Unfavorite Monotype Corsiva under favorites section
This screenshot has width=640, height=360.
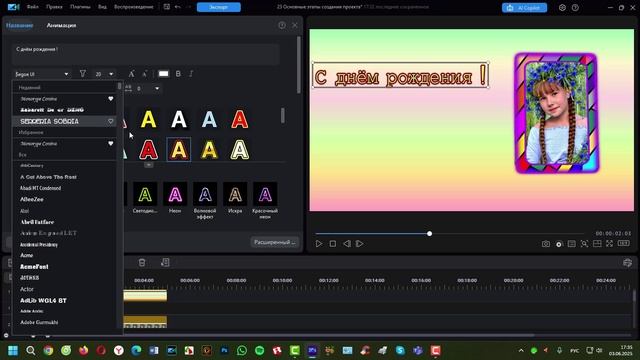pos(111,144)
